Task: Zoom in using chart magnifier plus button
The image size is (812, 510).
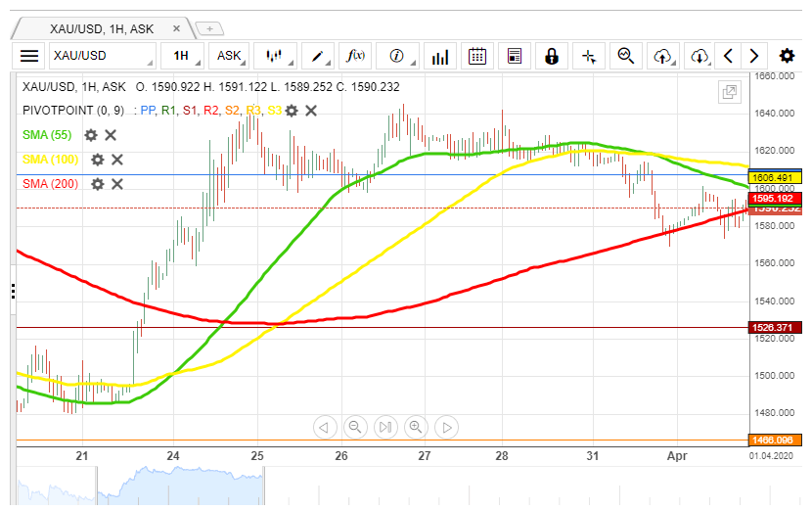Action: click(x=416, y=427)
